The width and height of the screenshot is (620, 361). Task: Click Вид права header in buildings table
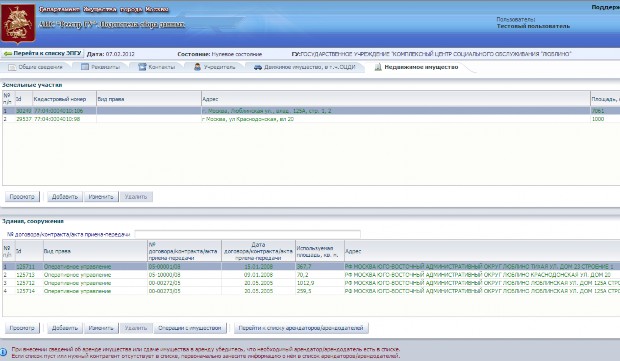pos(95,251)
